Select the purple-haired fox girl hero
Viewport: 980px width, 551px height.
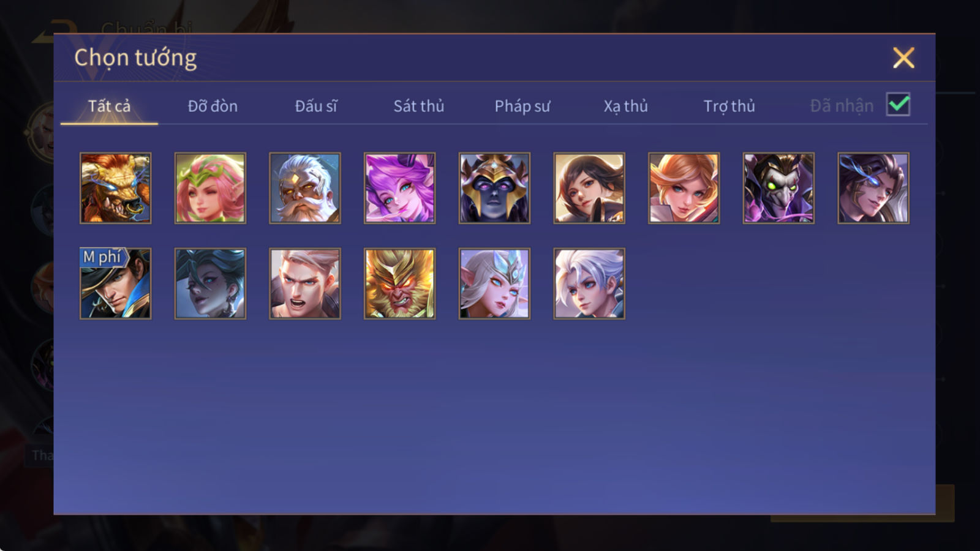(399, 188)
